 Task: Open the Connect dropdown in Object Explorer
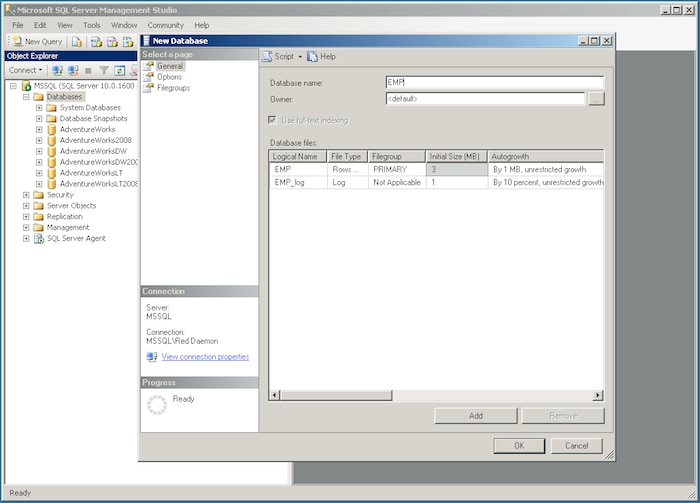click(25, 70)
